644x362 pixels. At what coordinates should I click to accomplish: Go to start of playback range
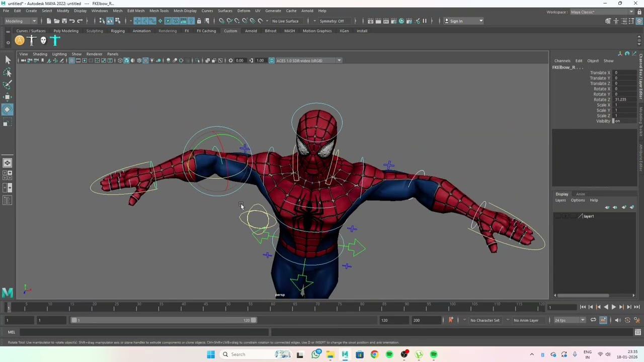pyautogui.click(x=583, y=307)
